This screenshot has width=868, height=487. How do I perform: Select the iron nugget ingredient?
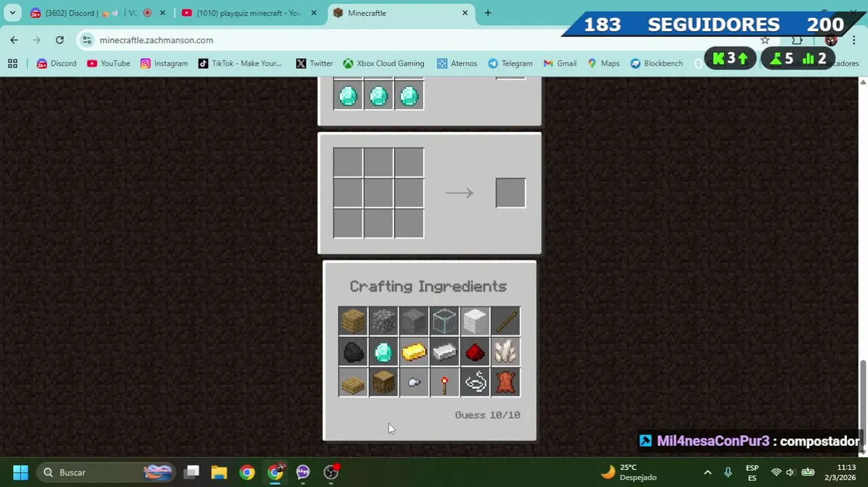pos(414,383)
